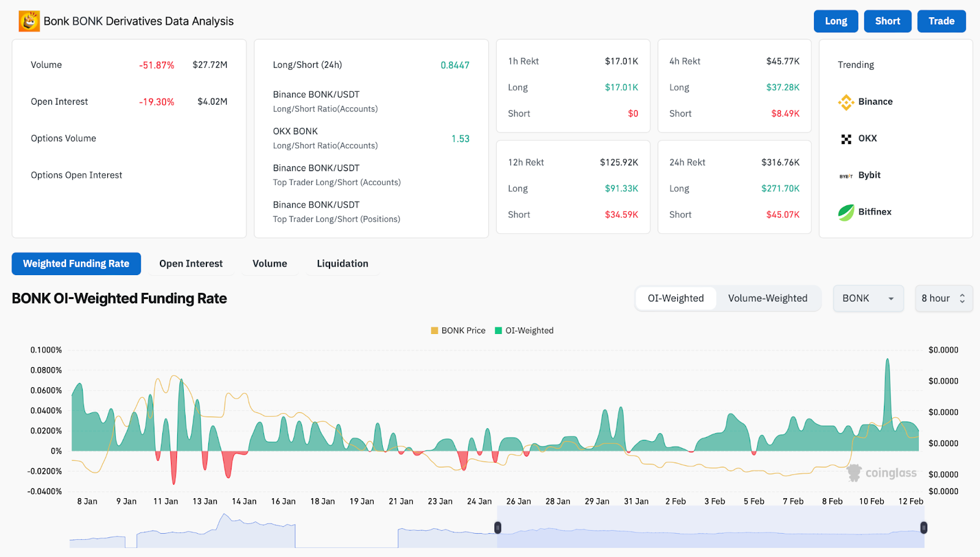Switch to the Volume tab
Screen dimensions: 980x557
269,263
